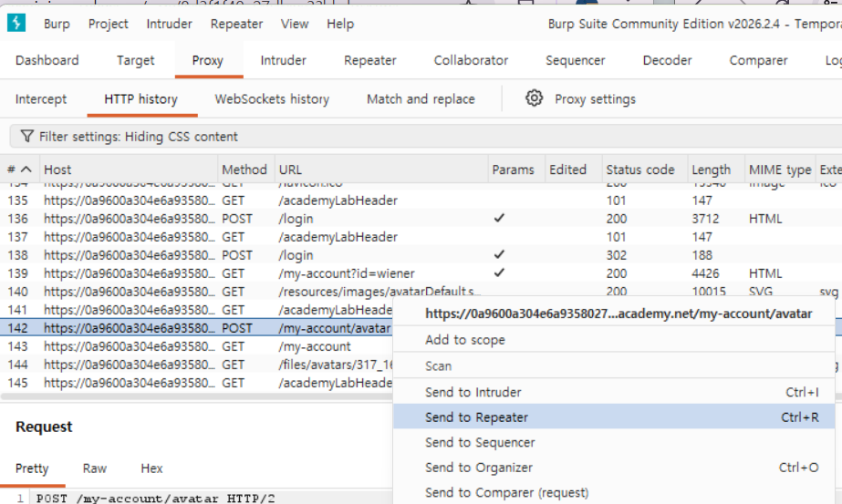Open the Collaborator tab

point(471,60)
